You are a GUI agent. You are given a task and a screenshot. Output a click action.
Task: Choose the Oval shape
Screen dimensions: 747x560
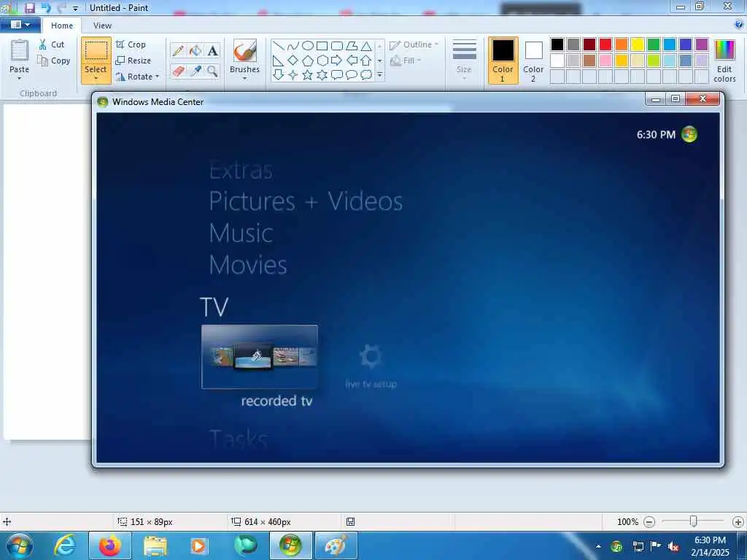(308, 46)
